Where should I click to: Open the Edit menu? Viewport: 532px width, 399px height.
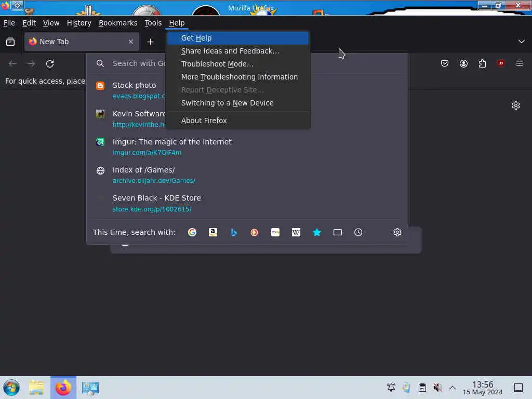click(x=29, y=23)
